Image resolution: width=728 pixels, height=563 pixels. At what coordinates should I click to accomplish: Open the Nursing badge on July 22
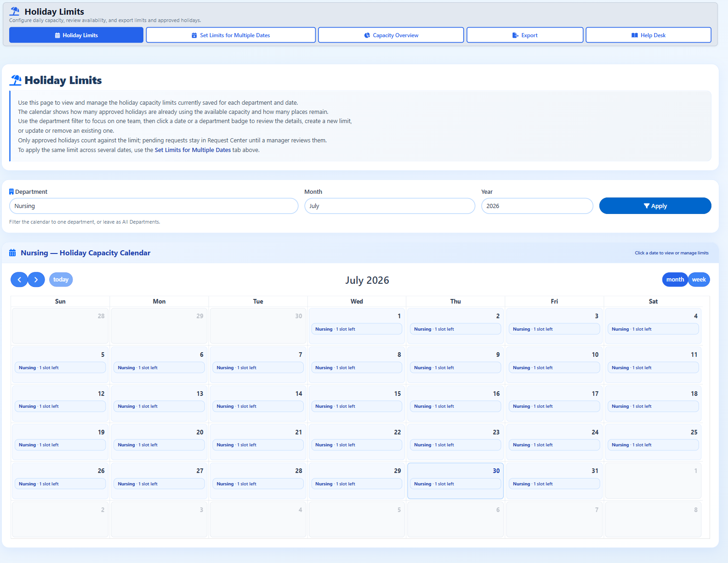pos(357,445)
